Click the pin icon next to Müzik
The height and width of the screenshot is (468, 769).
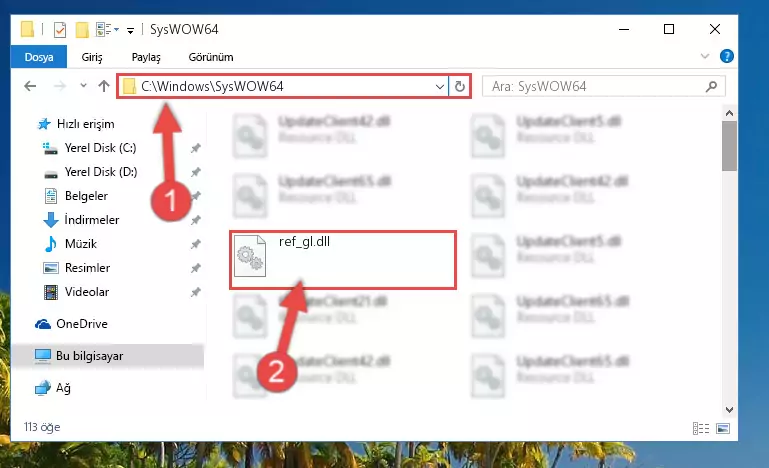pyautogui.click(x=196, y=244)
